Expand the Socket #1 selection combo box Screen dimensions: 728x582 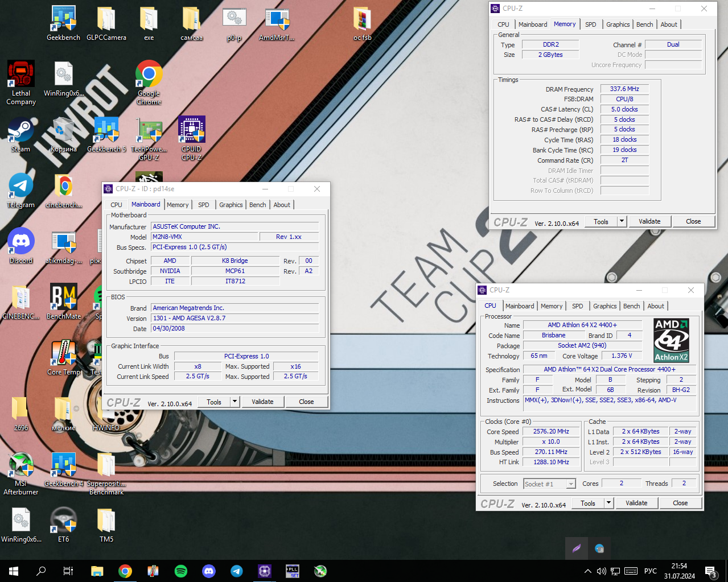coord(549,484)
